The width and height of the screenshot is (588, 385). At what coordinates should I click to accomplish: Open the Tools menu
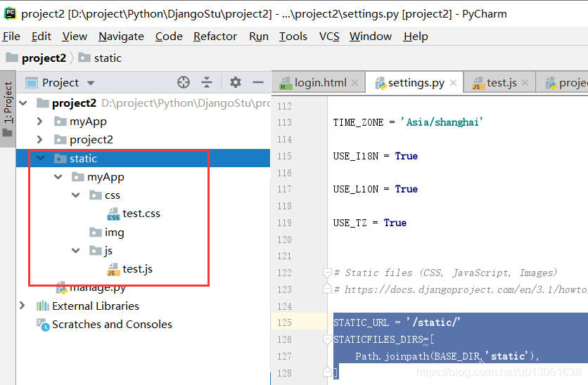click(293, 37)
